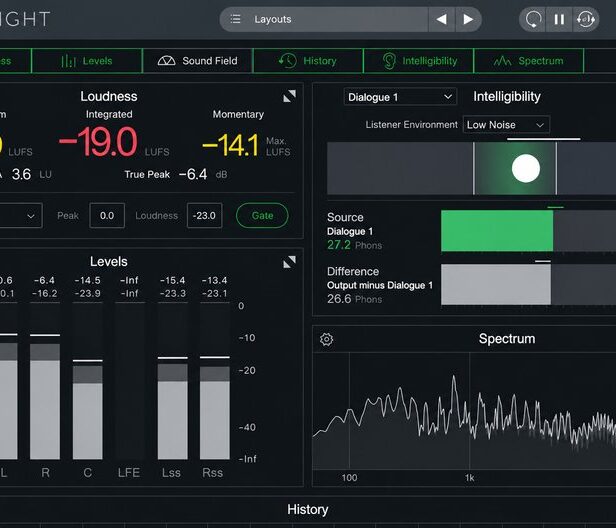Viewport: 616px width, 528px height.
Task: Click the rightmost circular-arrows icon after the pause button
Action: (x=585, y=19)
